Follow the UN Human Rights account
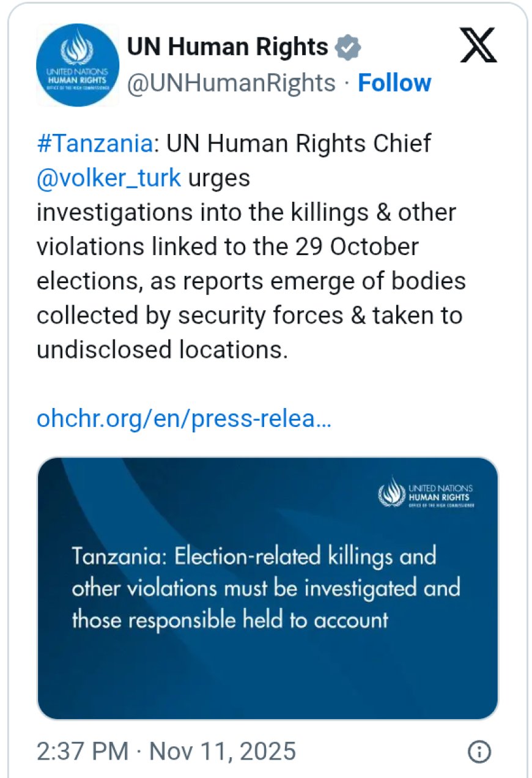Screen dimensions: 532x778 [394, 83]
